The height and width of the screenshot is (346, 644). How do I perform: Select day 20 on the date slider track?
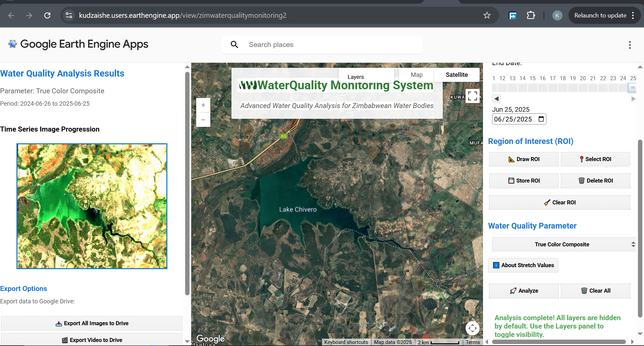[583, 88]
